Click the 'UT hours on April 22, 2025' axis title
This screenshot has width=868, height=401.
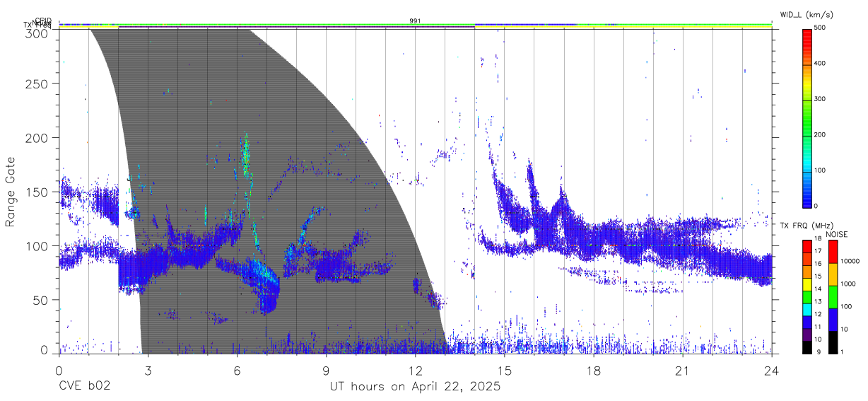pos(415,387)
